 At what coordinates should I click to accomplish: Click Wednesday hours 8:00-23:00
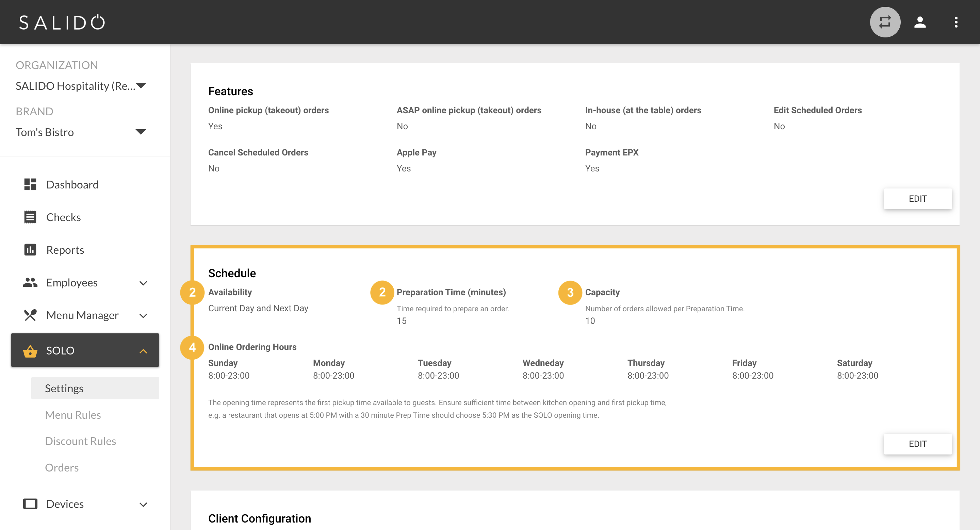point(543,376)
